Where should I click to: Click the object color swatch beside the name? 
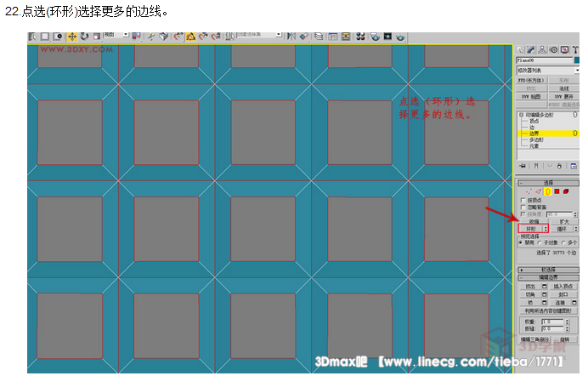577,60
